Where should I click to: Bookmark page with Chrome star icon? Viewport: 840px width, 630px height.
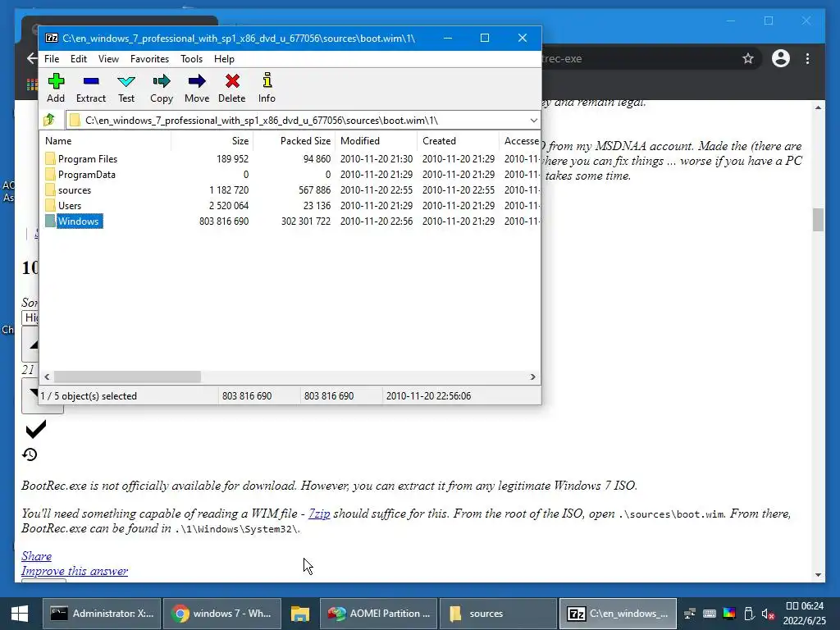(748, 58)
